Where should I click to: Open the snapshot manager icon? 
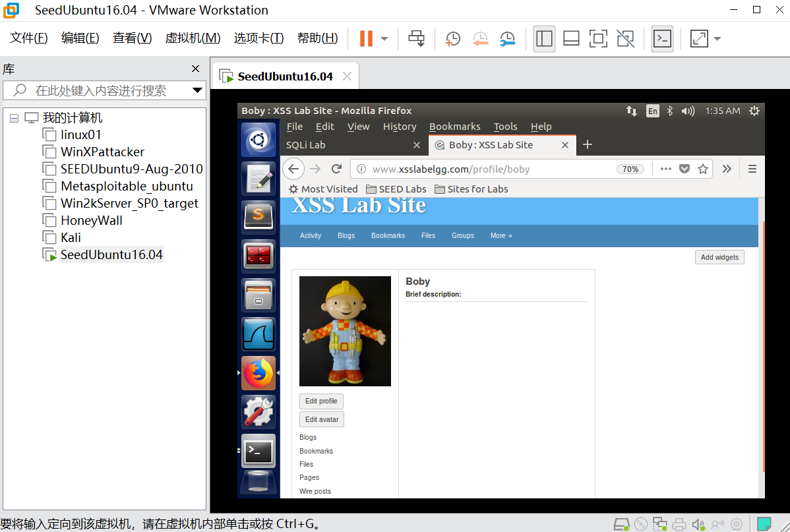click(x=507, y=38)
